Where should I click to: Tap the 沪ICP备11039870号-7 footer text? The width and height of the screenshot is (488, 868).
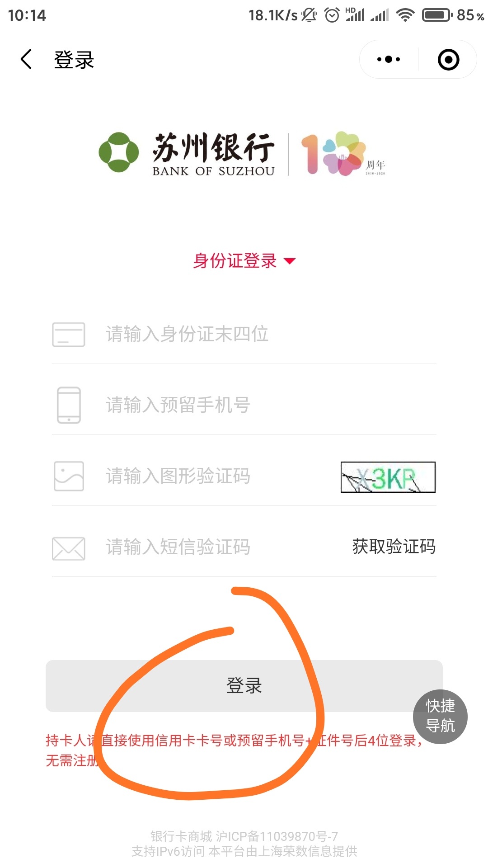(x=277, y=836)
